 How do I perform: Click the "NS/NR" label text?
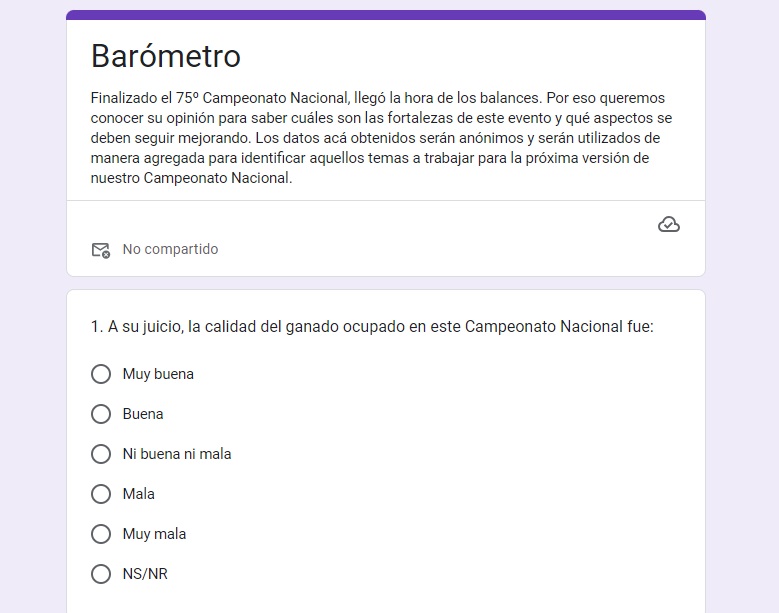point(145,574)
